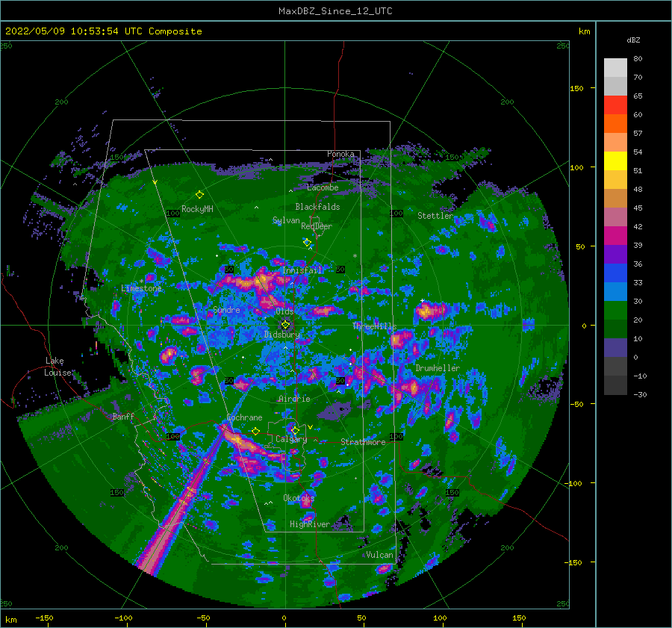Screen dimensions: 672x628
Task: Click the RockyMH label
Action: 197,209
